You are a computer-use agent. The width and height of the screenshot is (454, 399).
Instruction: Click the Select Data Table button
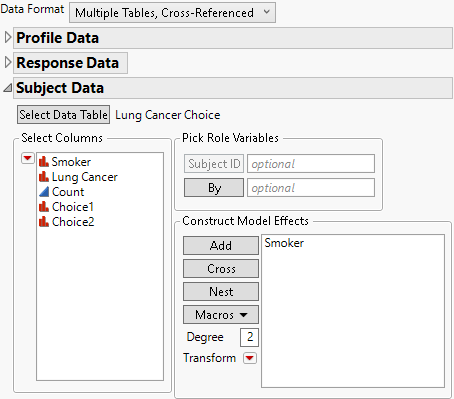pos(63,115)
